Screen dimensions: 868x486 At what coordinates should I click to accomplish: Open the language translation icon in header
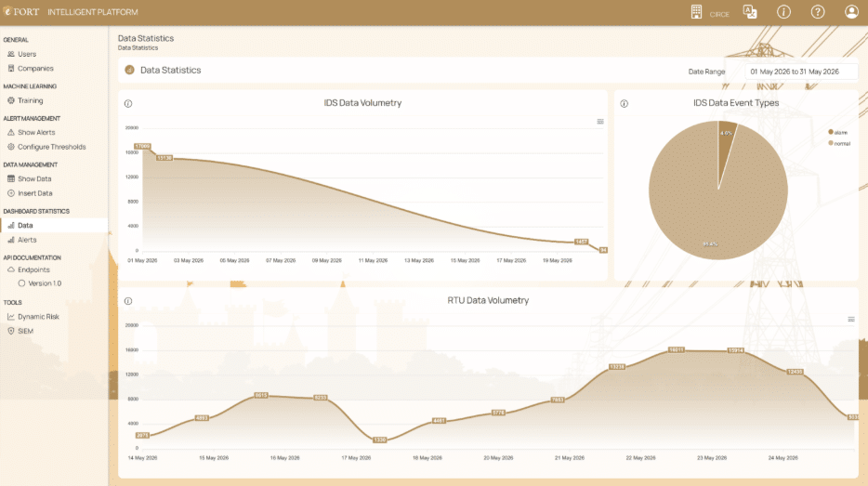(x=750, y=12)
